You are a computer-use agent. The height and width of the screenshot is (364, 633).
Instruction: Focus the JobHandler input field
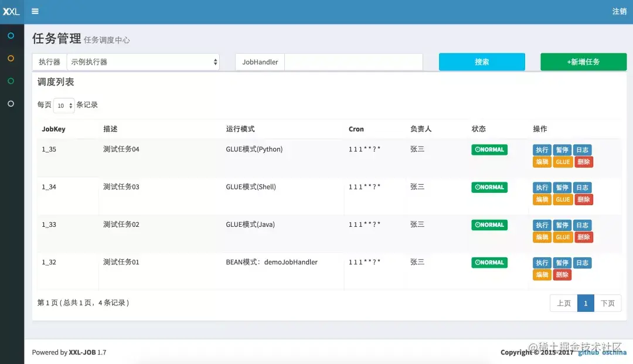point(353,62)
